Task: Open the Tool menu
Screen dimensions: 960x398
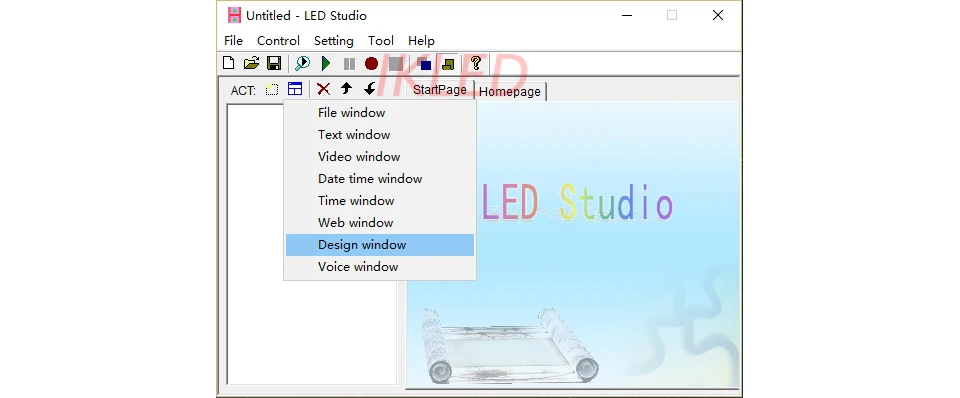Action: click(381, 41)
